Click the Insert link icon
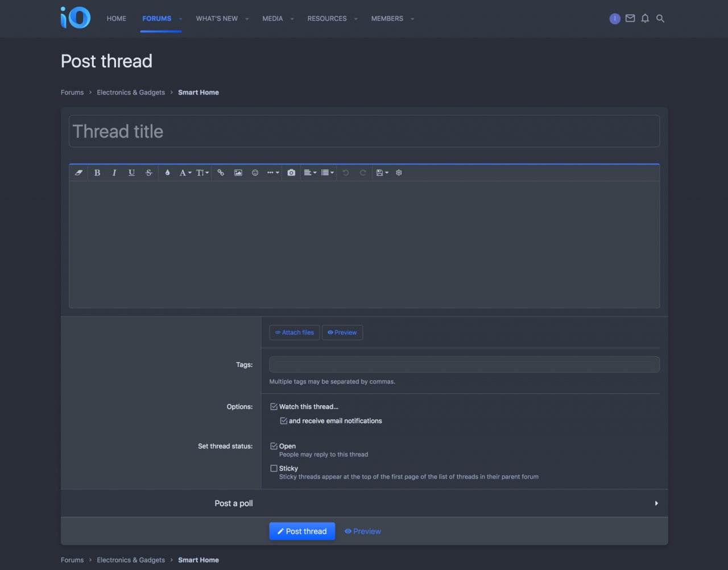This screenshot has height=570, width=728. coord(221,173)
